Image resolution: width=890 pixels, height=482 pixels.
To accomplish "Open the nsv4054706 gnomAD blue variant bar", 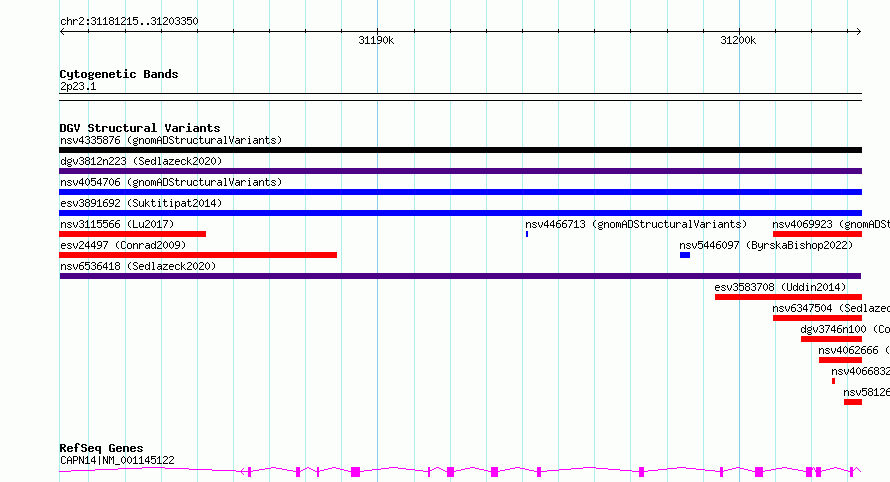I will click(x=460, y=192).
